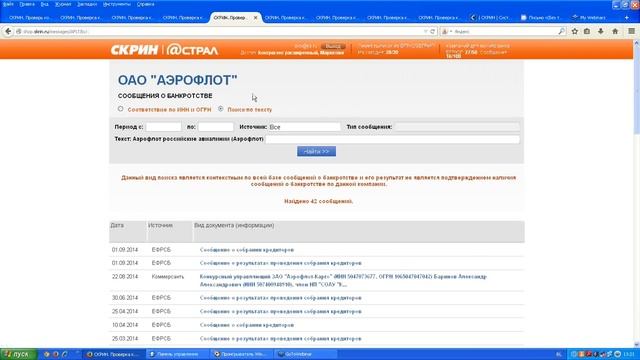Click the 'Найдено 42 сообщений' text
This screenshot has height=360, width=640.
click(318, 201)
